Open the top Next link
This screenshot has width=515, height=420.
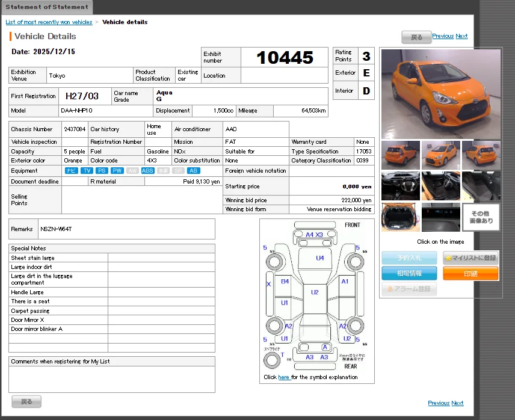[x=461, y=36]
